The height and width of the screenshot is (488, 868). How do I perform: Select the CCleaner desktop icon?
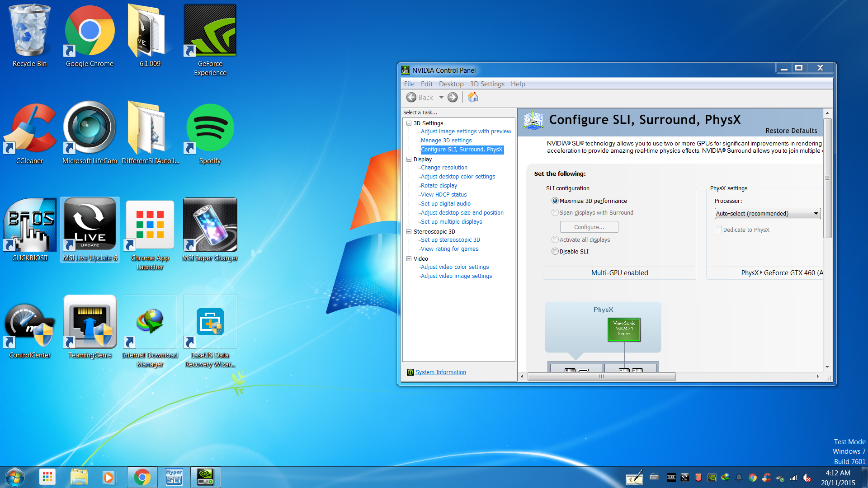click(x=30, y=133)
